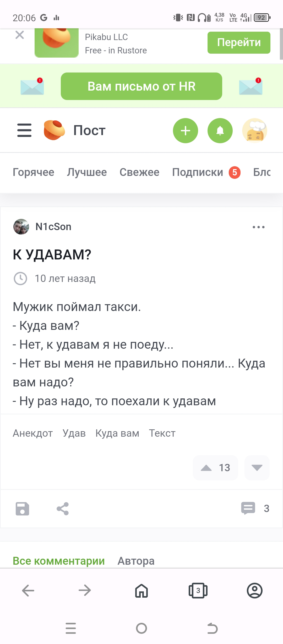The width and height of the screenshot is (283, 644).
Task: Tap the Вам письмо от HR banner
Action: coord(141,86)
